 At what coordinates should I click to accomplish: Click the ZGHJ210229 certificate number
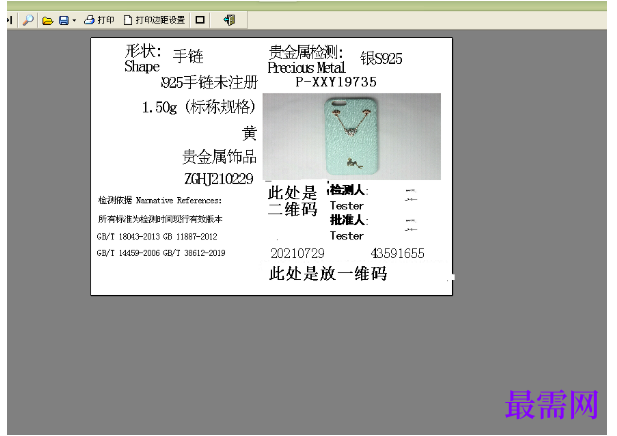(x=219, y=179)
